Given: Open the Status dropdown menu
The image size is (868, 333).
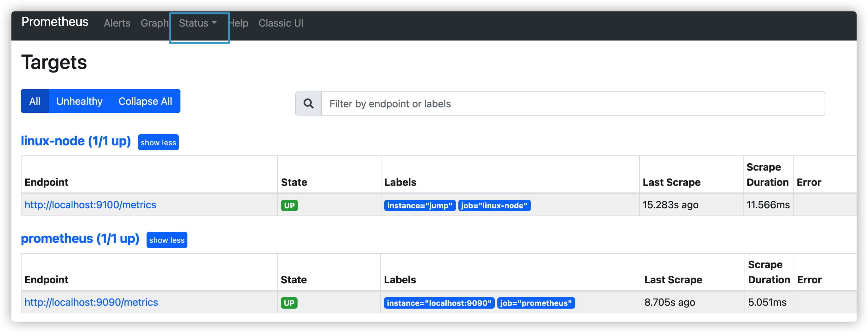Looking at the screenshot, I should tap(198, 23).
